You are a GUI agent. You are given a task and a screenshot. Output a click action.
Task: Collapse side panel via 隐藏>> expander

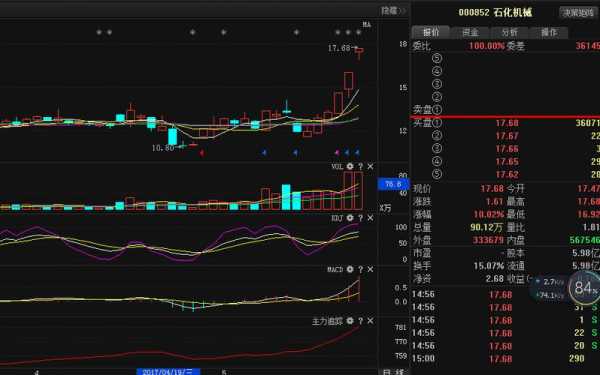393,10
